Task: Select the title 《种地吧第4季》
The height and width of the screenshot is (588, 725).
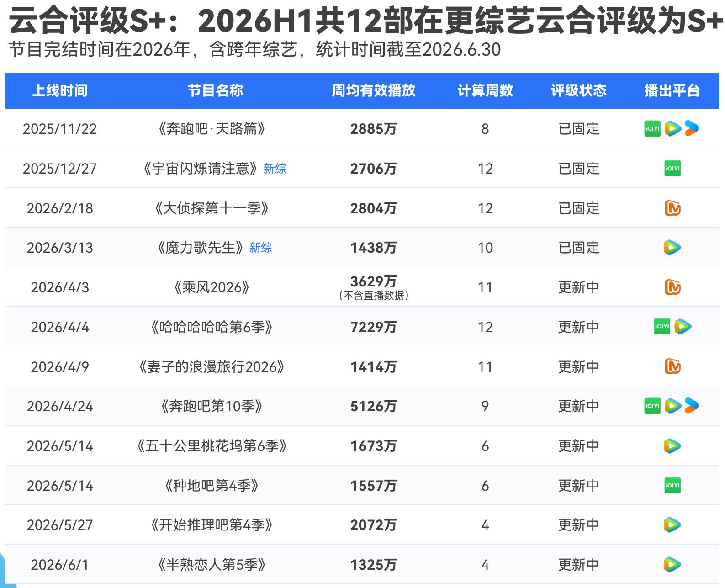Action: (212, 486)
